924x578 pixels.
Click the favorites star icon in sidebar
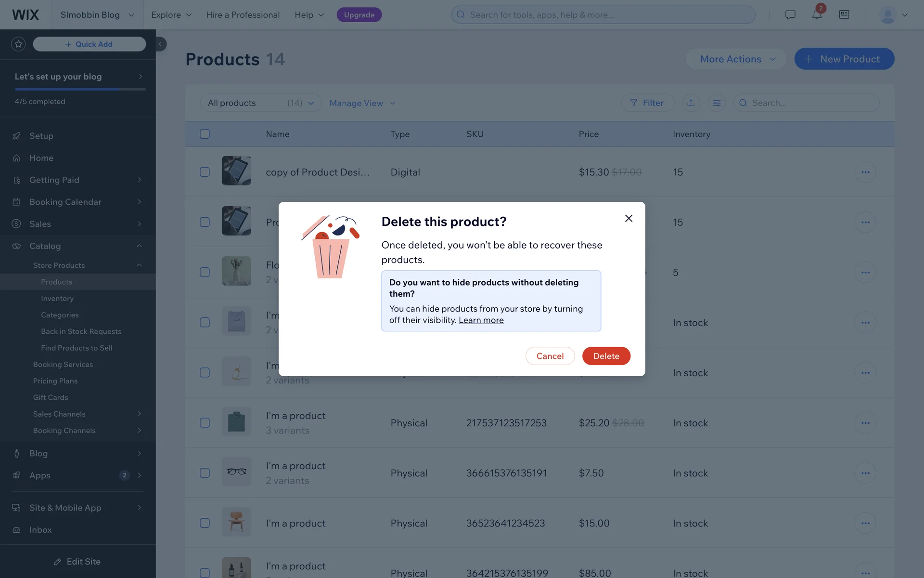point(18,44)
